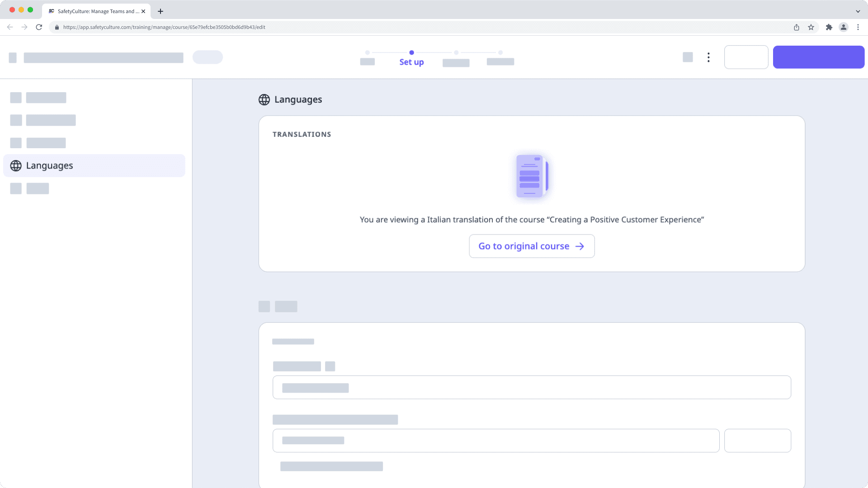
Task: Select the globe icon on the sidebar Languages entry
Action: (x=16, y=165)
